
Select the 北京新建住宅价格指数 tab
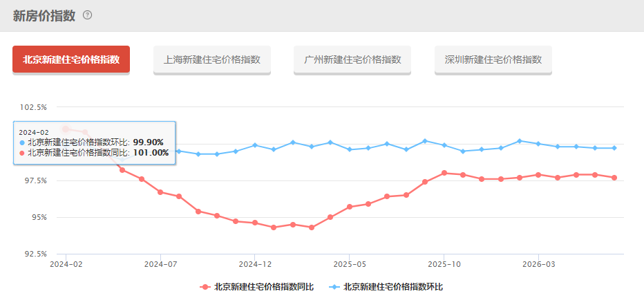pyautogui.click(x=71, y=59)
